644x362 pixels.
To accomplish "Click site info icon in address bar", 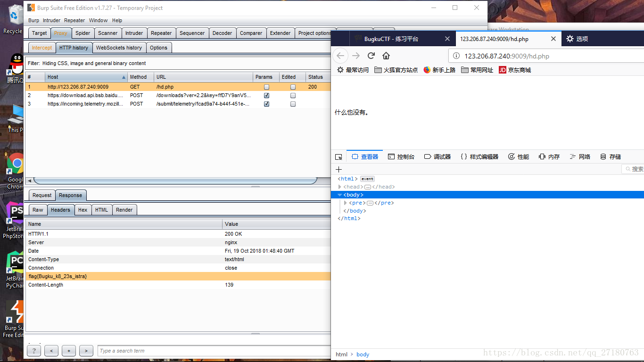I will coord(456,56).
